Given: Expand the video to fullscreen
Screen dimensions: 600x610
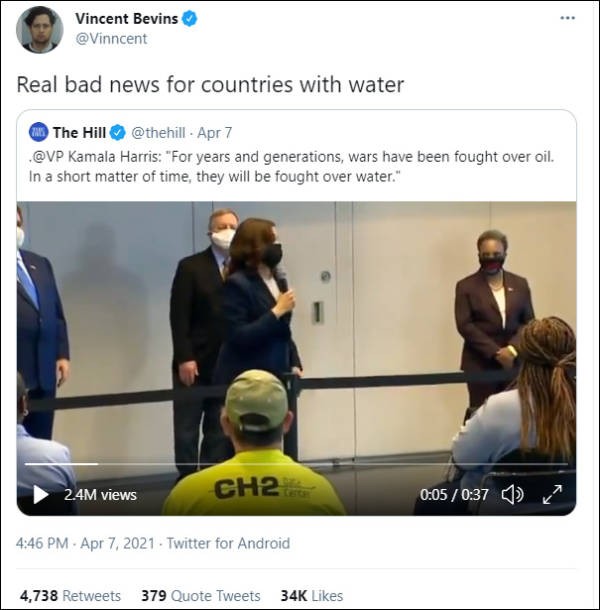Looking at the screenshot, I should point(552,494).
